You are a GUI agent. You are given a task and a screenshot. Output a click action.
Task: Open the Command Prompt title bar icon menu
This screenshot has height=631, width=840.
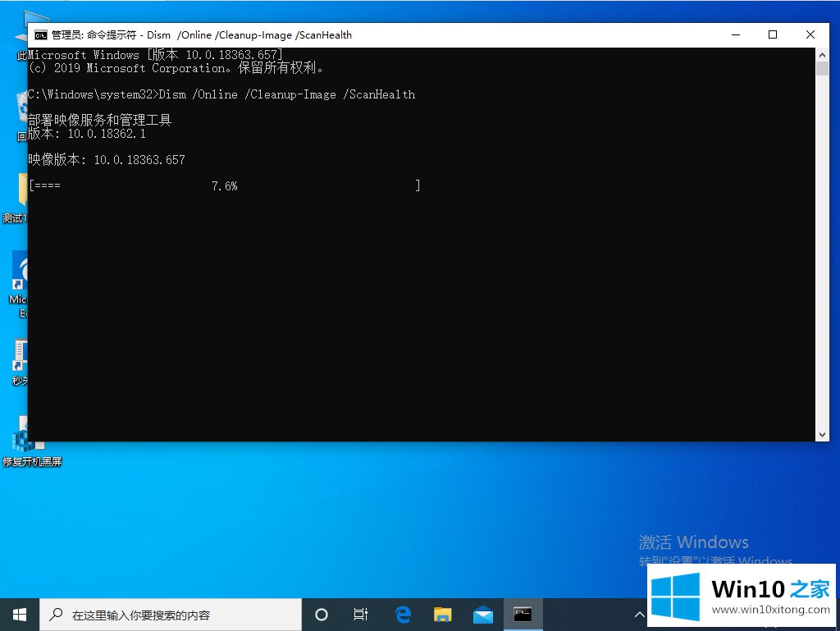click(x=40, y=35)
